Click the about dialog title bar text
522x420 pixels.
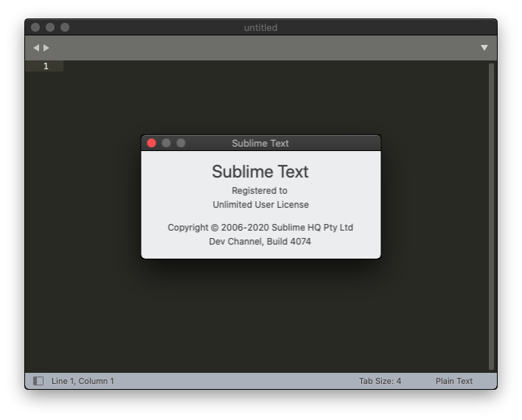pos(260,143)
